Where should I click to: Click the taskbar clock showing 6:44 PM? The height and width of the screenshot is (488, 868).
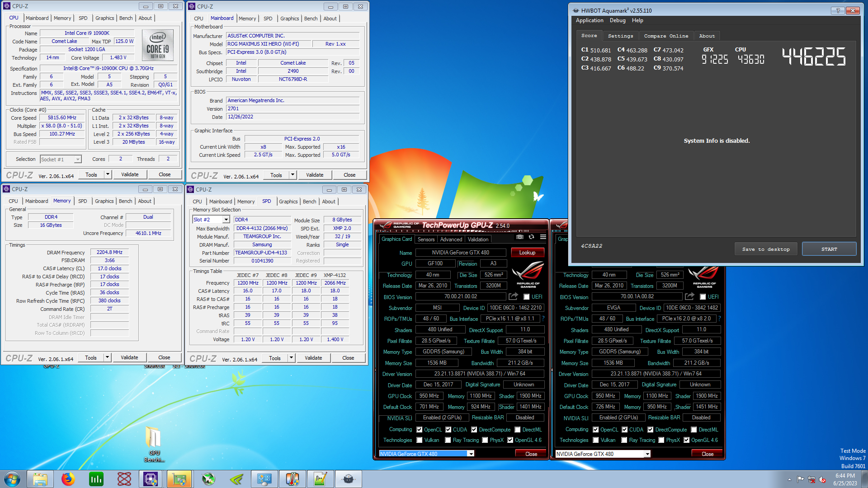click(x=845, y=479)
